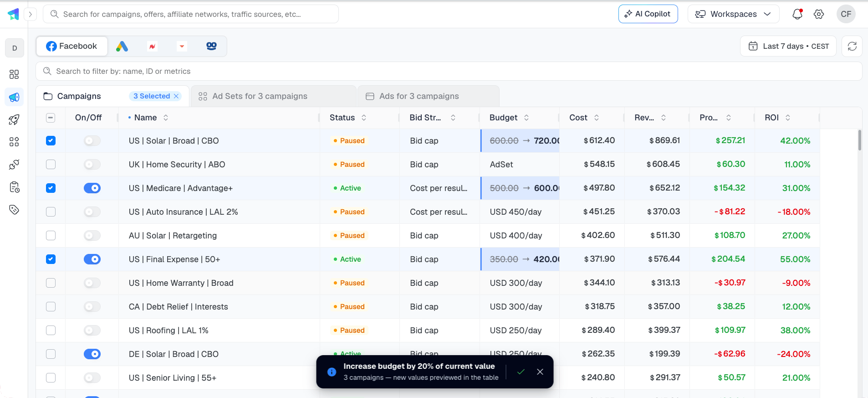Sort by the Budget column
This screenshot has width=868, height=398.
click(x=526, y=118)
